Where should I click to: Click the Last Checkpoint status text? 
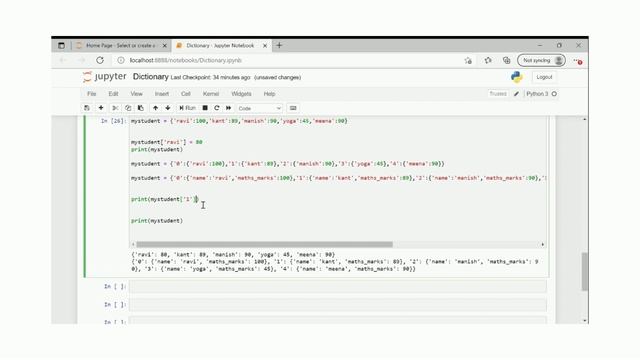tap(211, 78)
